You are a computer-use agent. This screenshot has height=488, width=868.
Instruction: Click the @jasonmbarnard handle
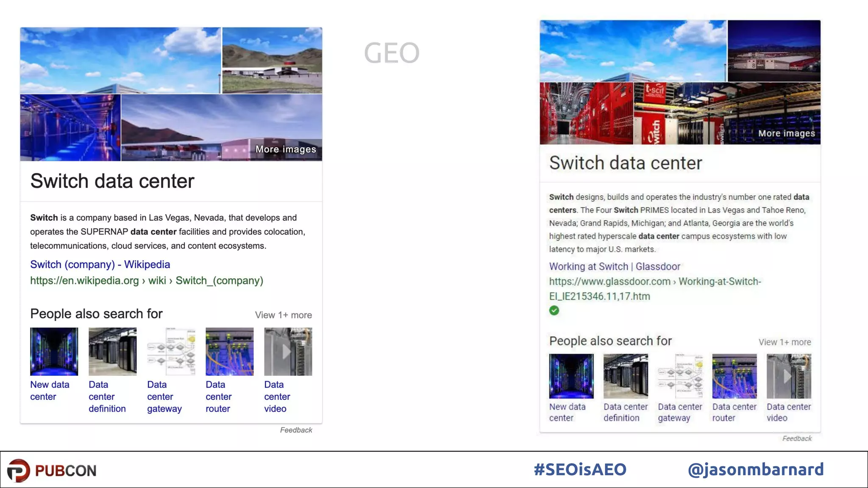(755, 469)
